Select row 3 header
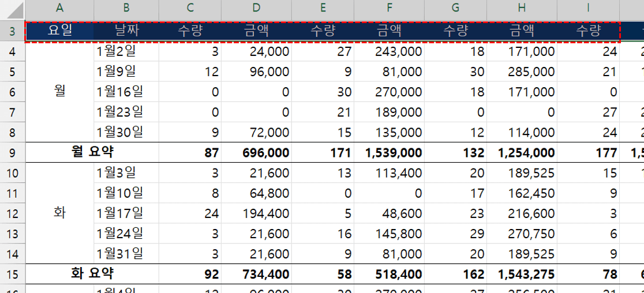The width and height of the screenshot is (644, 293). [x=13, y=31]
